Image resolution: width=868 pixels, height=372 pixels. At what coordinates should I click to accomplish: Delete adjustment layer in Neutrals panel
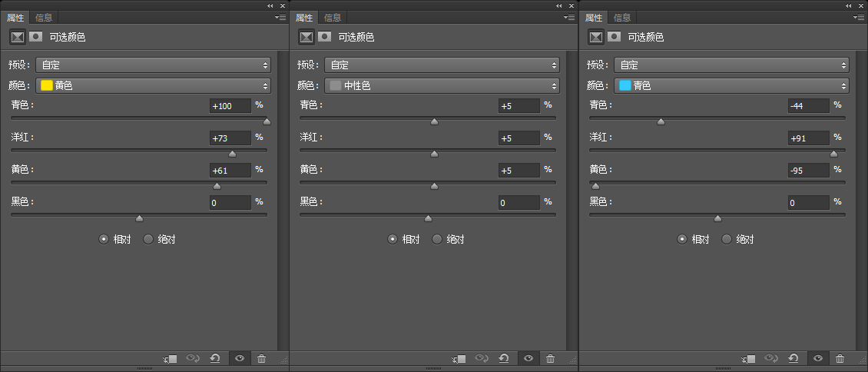click(551, 359)
